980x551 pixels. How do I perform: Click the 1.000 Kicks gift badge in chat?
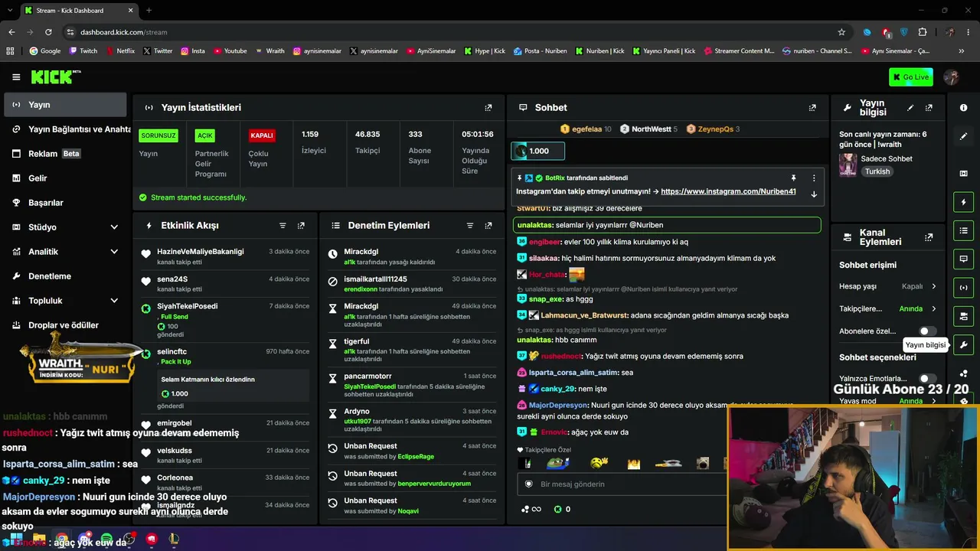(x=538, y=152)
